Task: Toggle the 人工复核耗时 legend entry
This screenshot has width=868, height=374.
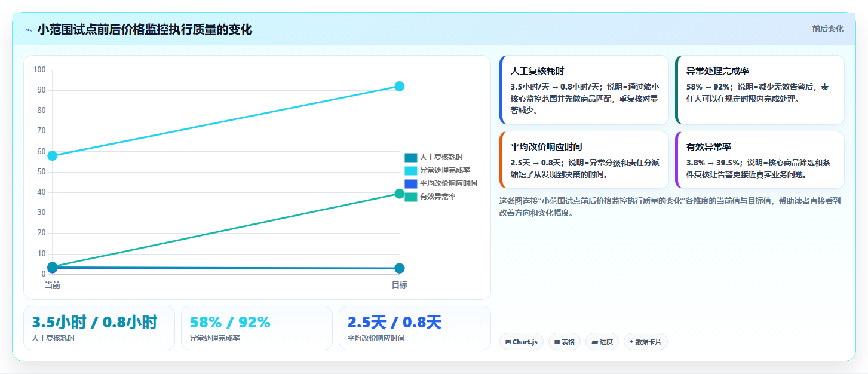Action: 434,157
